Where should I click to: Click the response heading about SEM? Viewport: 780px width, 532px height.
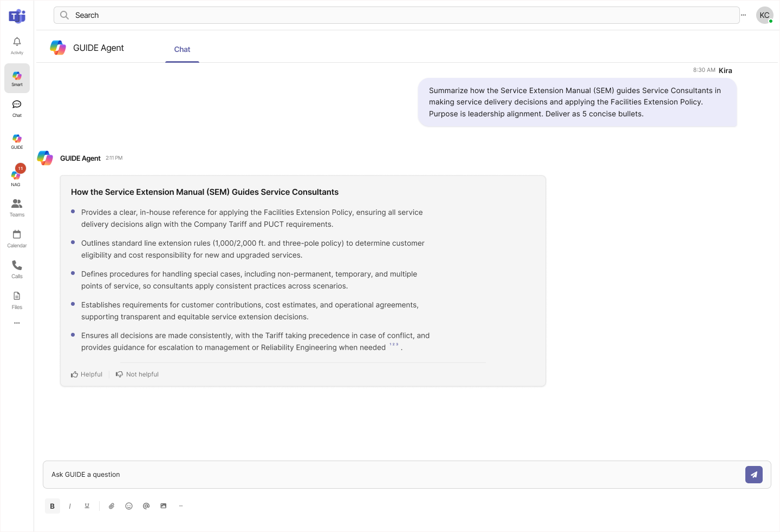pyautogui.click(x=205, y=192)
